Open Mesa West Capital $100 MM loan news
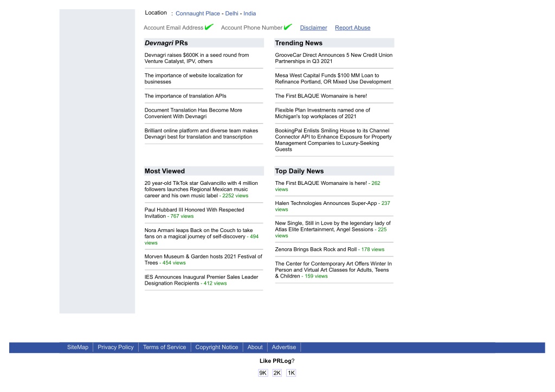The height and width of the screenshot is (392, 555). coord(333,79)
